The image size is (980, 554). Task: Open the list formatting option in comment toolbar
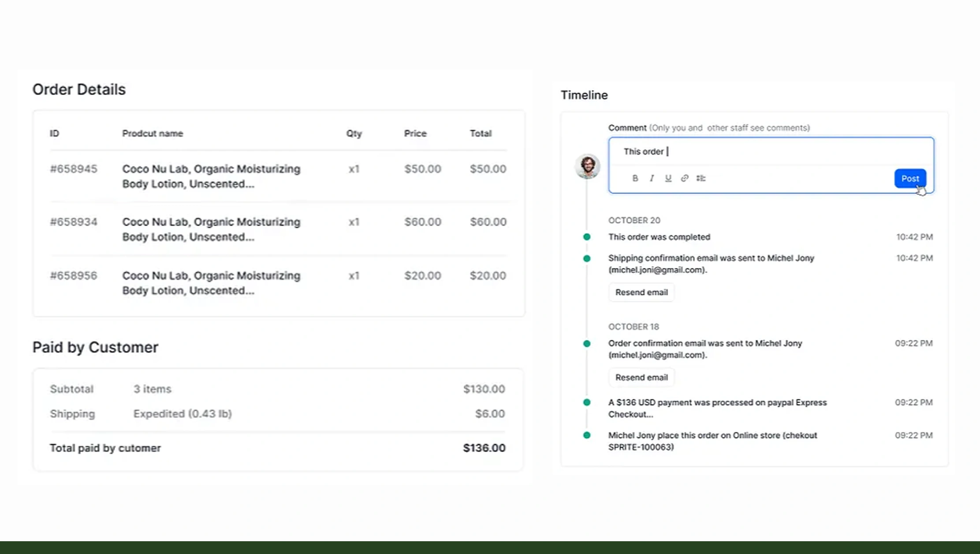point(701,178)
